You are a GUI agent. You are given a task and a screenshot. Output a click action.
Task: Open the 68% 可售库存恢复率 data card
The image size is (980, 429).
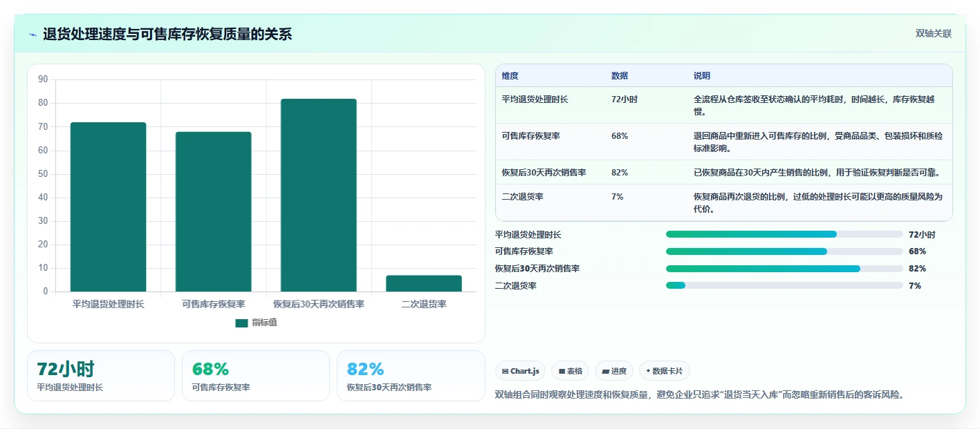pos(256,376)
